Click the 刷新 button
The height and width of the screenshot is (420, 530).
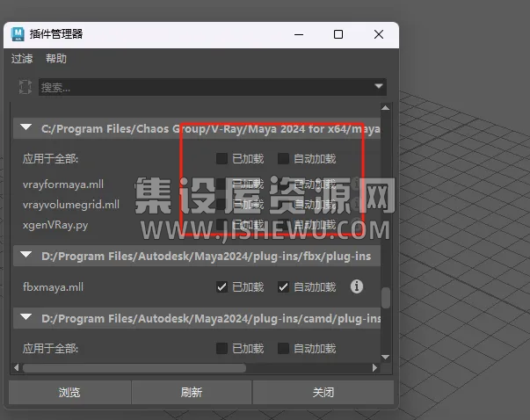pos(192,392)
